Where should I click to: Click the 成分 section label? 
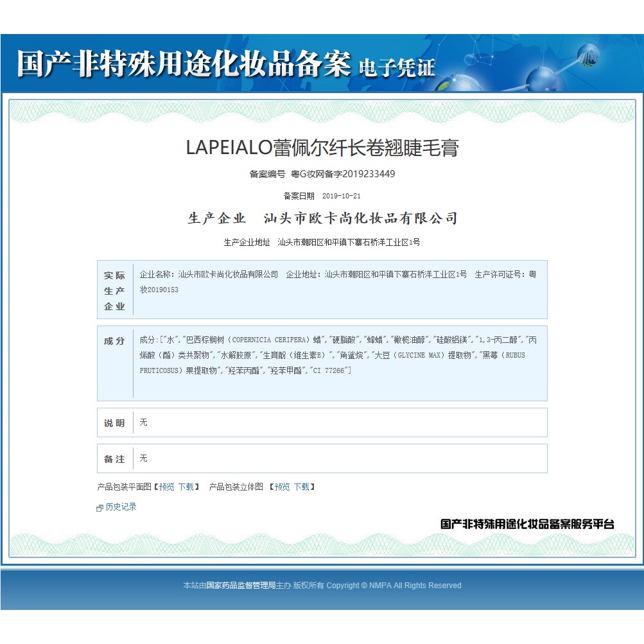[115, 341]
